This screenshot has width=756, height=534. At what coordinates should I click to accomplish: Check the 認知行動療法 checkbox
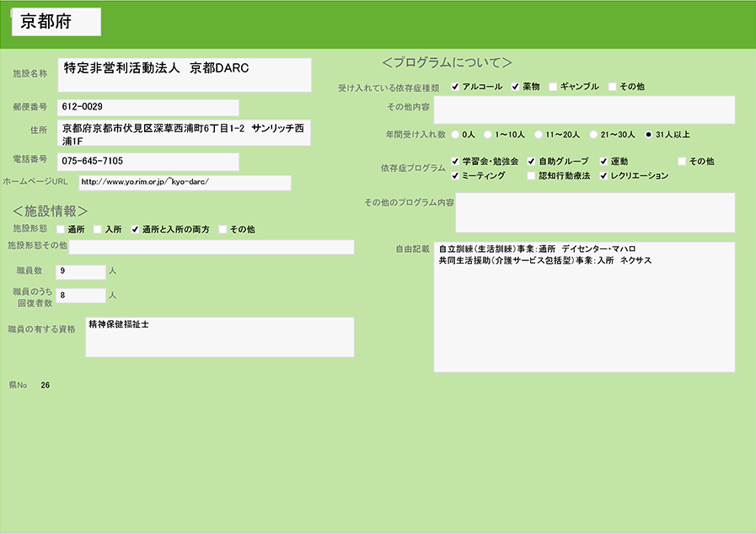click(x=531, y=176)
